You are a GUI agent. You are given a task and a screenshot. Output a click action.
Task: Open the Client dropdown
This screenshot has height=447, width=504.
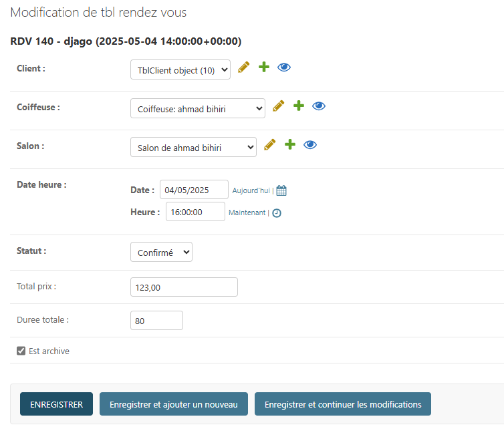180,70
